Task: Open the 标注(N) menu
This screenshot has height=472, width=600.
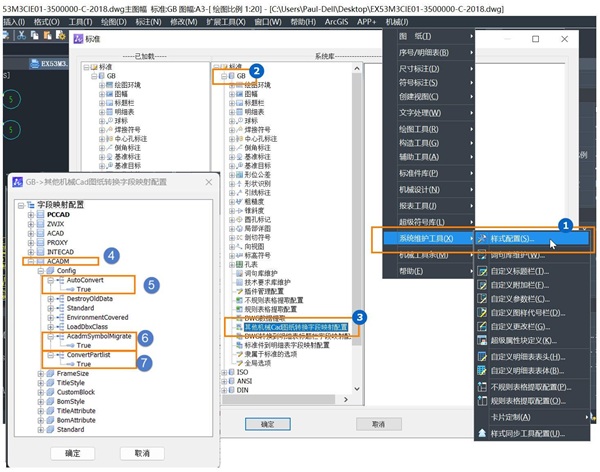Action: [x=148, y=22]
